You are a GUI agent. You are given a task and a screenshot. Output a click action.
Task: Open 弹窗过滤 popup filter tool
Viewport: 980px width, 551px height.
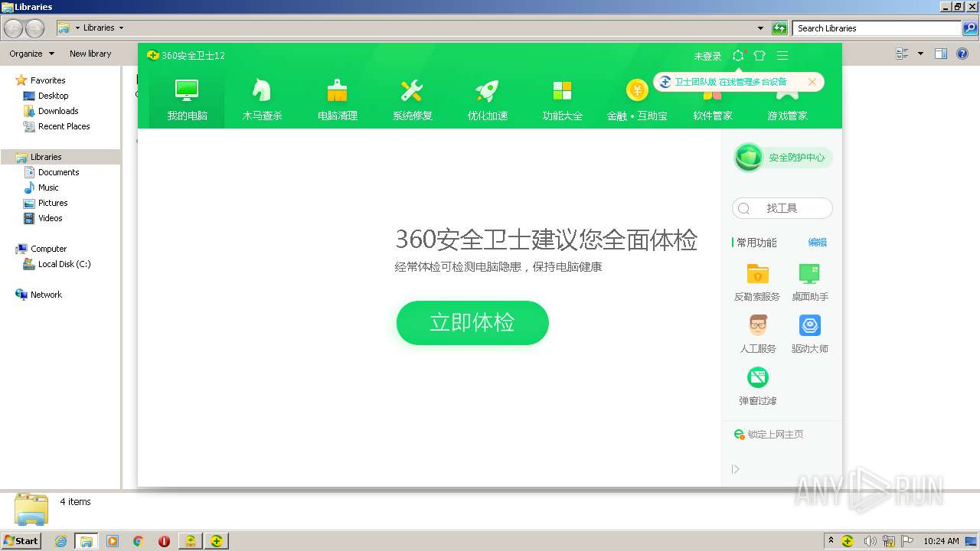pos(757,386)
